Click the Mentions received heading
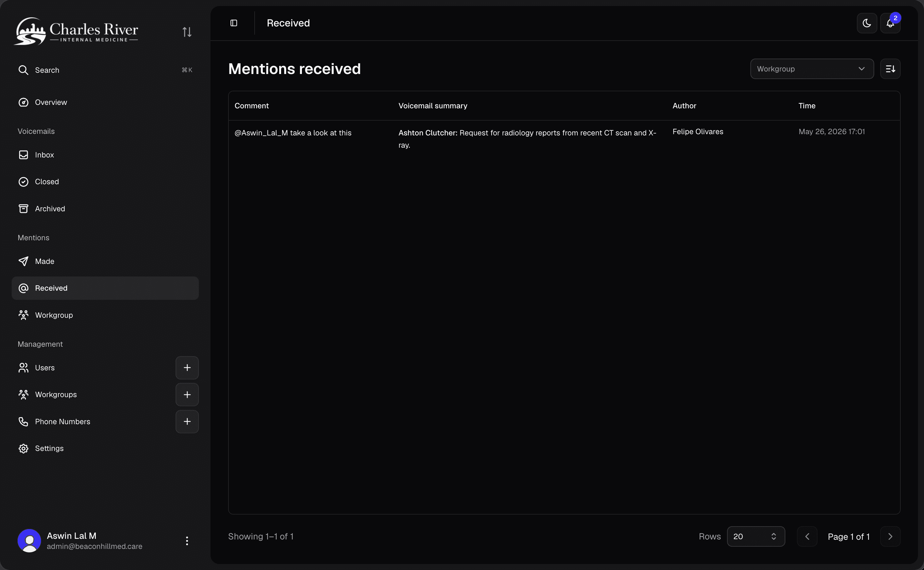The height and width of the screenshot is (570, 924). (295, 69)
